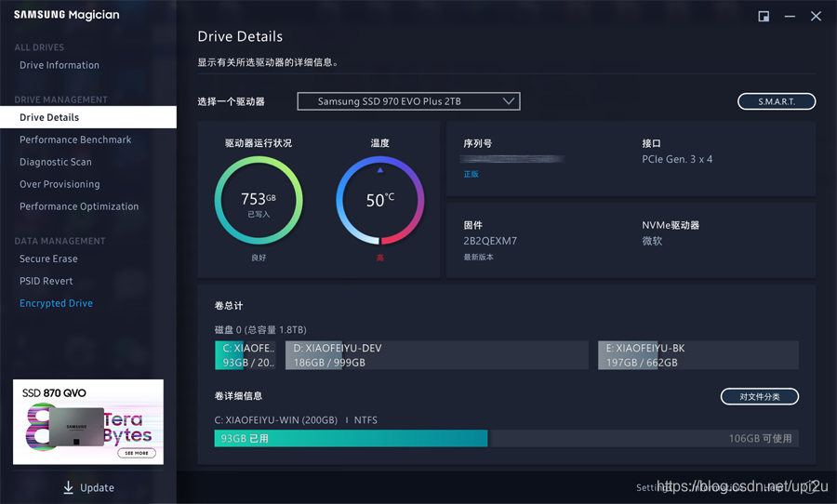Open Performance Optimization page
This screenshot has width=837, height=504.
point(79,206)
